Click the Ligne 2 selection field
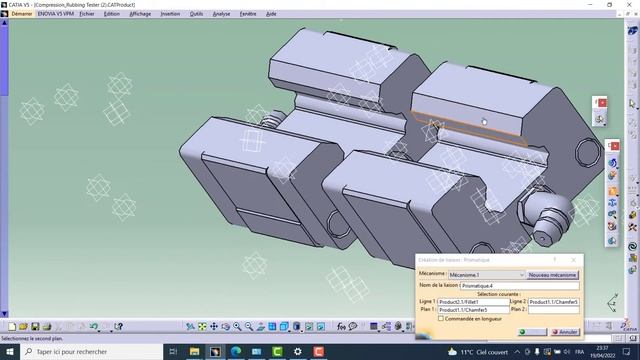Screen dimensions: 640x360 pos(553,302)
